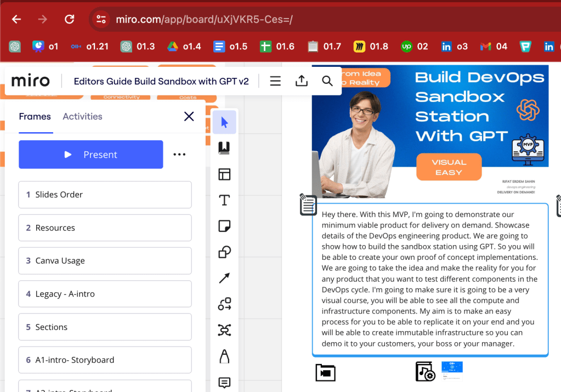This screenshot has width=561, height=392.
Task: Click the miro logo
Action: (31, 81)
